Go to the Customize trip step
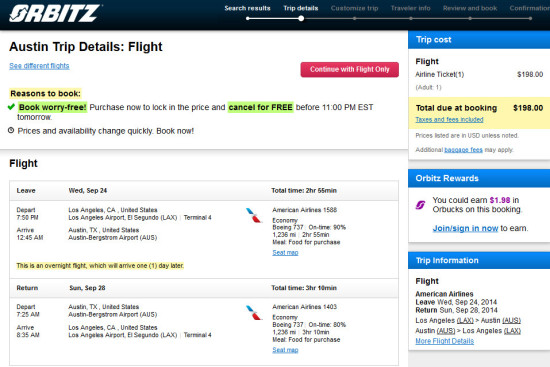Image resolution: width=550 pixels, height=367 pixels. click(354, 8)
